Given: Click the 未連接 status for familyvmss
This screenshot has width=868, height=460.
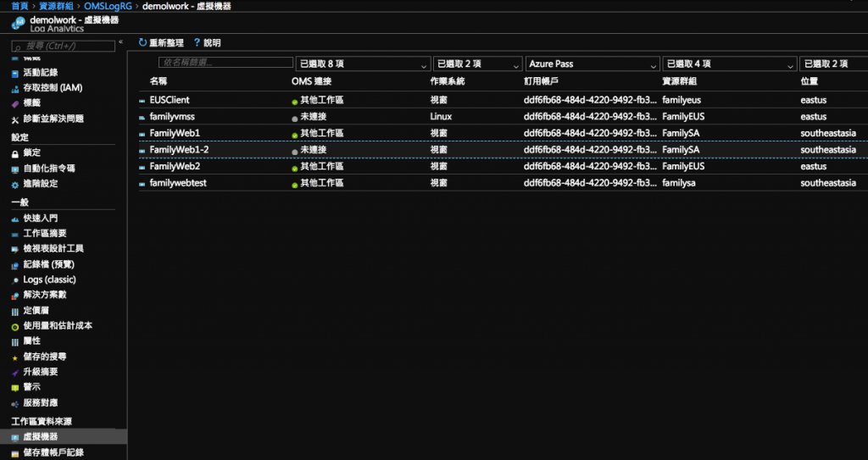Looking at the screenshot, I should (314, 117).
